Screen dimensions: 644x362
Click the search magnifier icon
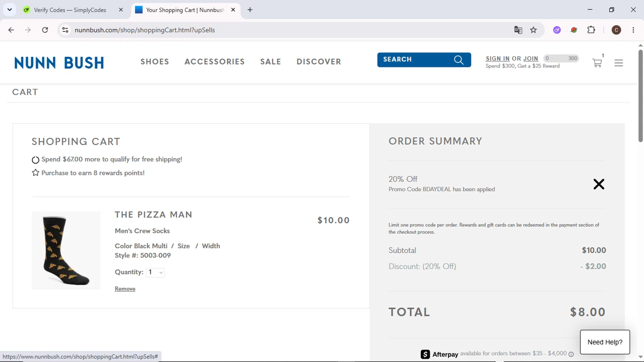click(x=459, y=60)
